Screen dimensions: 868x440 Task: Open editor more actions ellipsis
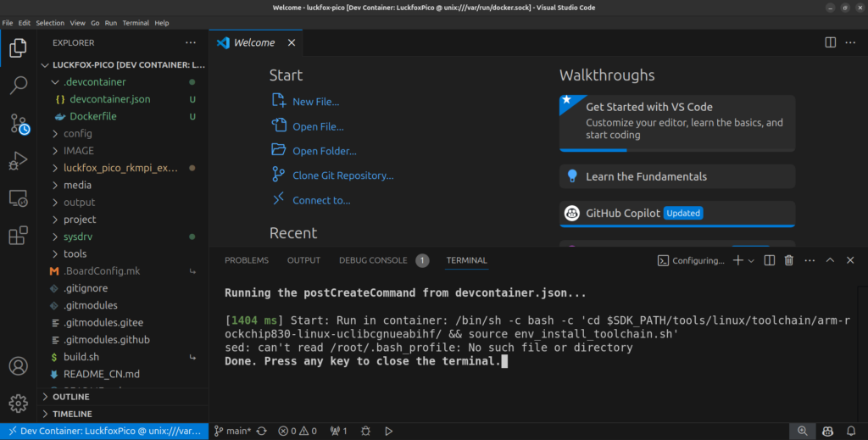(x=850, y=42)
